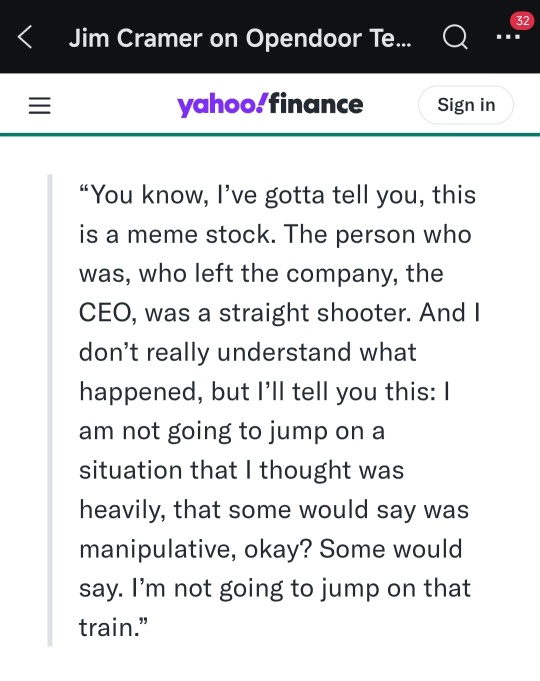Image resolution: width=540 pixels, height=681 pixels.
Task: Click the finance word in the logo
Action: pyautogui.click(x=315, y=104)
